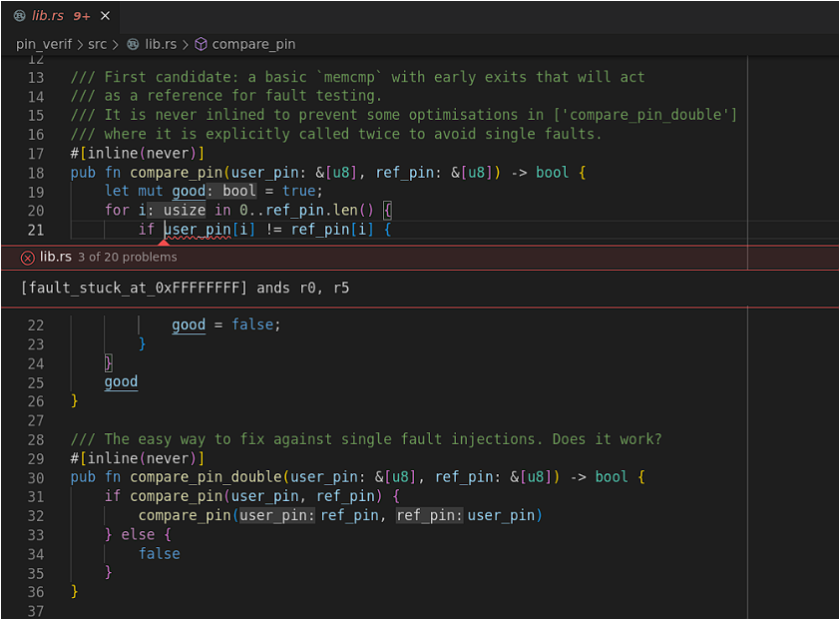This screenshot has height=620, width=840.
Task: Click the Rust icon in the lib.rs breadcrumb
Action: click(x=134, y=44)
